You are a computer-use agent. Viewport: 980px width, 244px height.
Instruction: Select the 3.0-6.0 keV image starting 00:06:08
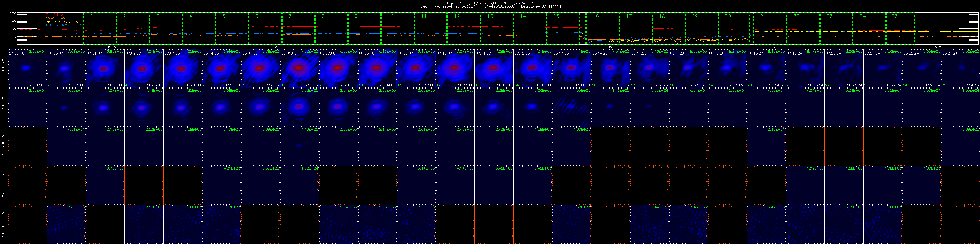(x=299, y=68)
